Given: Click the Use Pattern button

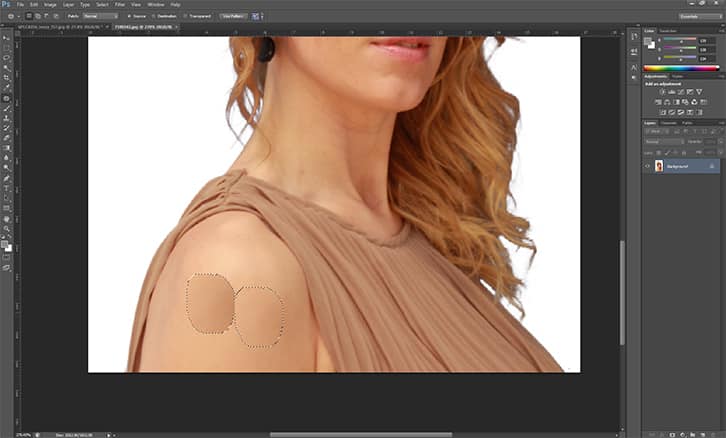Looking at the screenshot, I should (233, 16).
